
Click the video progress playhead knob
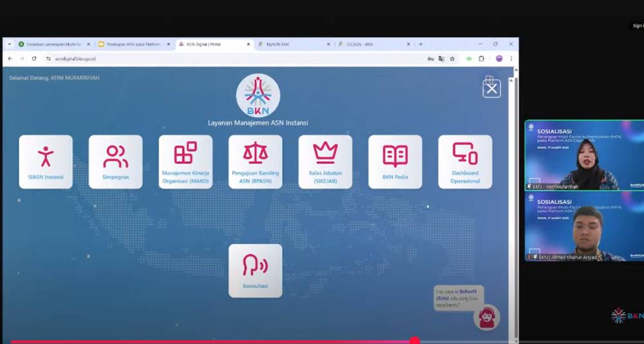[414, 341]
